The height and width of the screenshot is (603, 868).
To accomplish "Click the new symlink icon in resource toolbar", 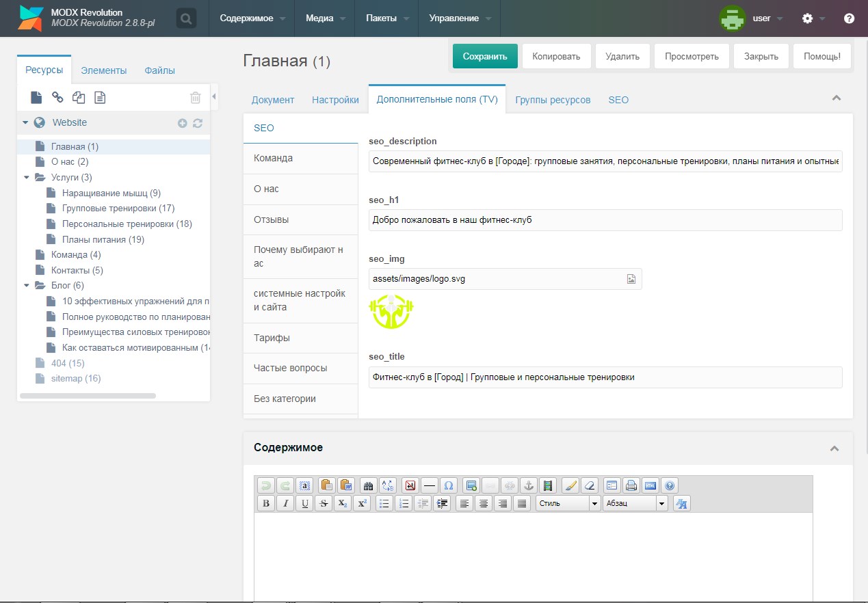I will pos(79,98).
